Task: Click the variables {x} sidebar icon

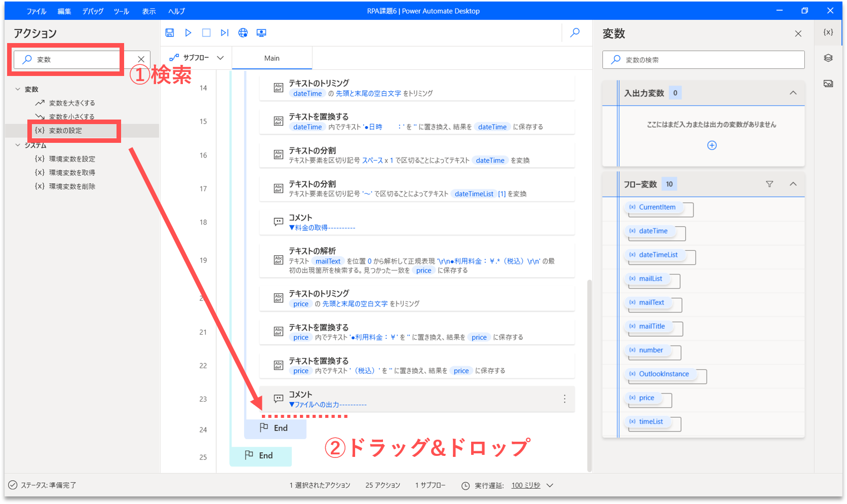Action: (828, 32)
